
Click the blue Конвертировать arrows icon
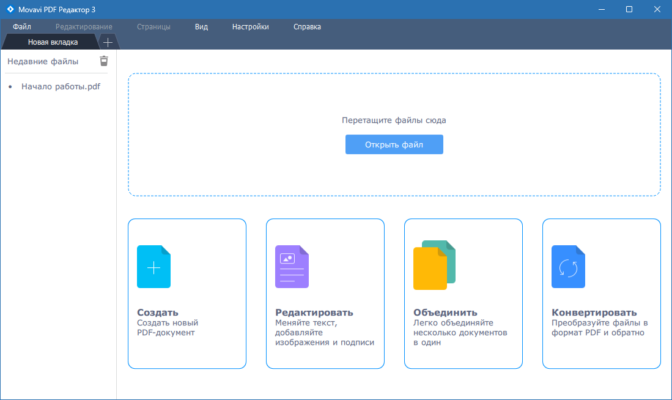[568, 266]
